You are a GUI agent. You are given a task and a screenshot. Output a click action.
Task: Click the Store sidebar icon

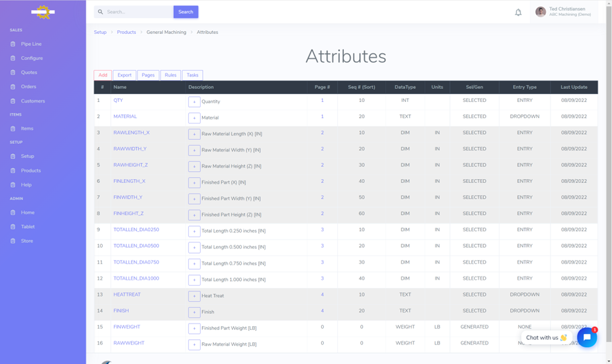pyautogui.click(x=13, y=241)
